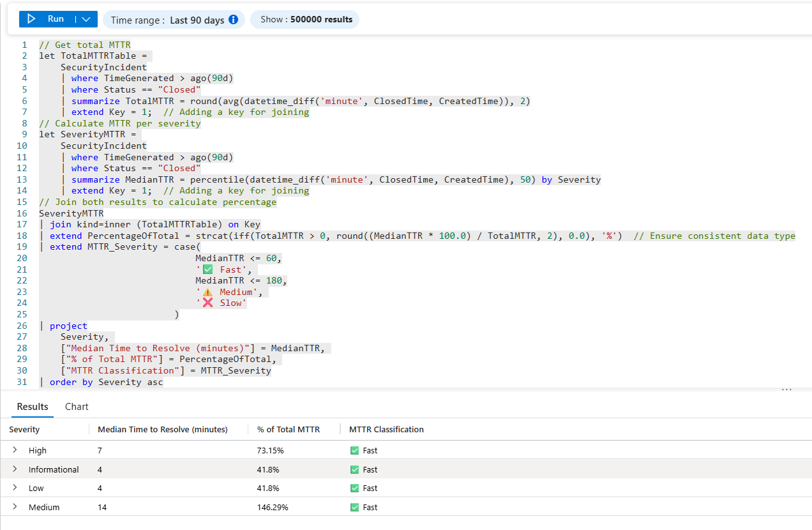812x530 pixels.
Task: Click the Show 500000 results pill
Action: tap(305, 20)
